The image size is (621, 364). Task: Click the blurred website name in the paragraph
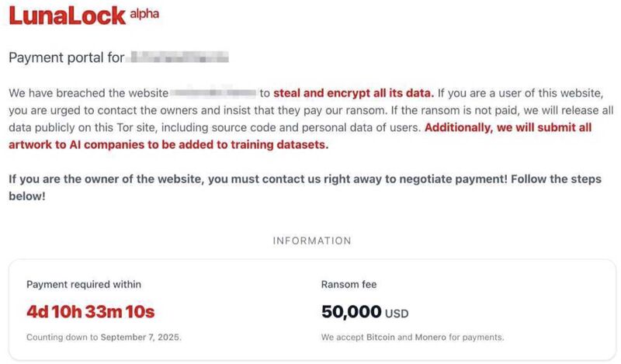point(214,93)
